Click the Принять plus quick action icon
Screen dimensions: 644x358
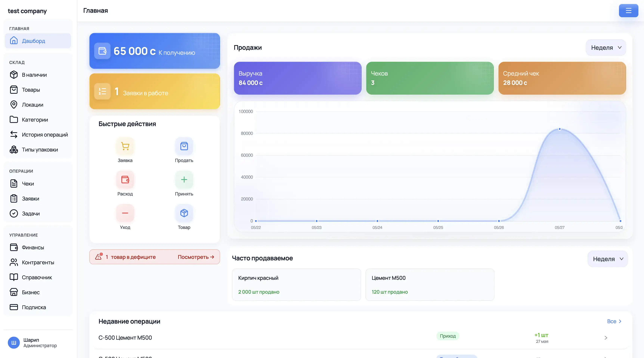pos(184,180)
